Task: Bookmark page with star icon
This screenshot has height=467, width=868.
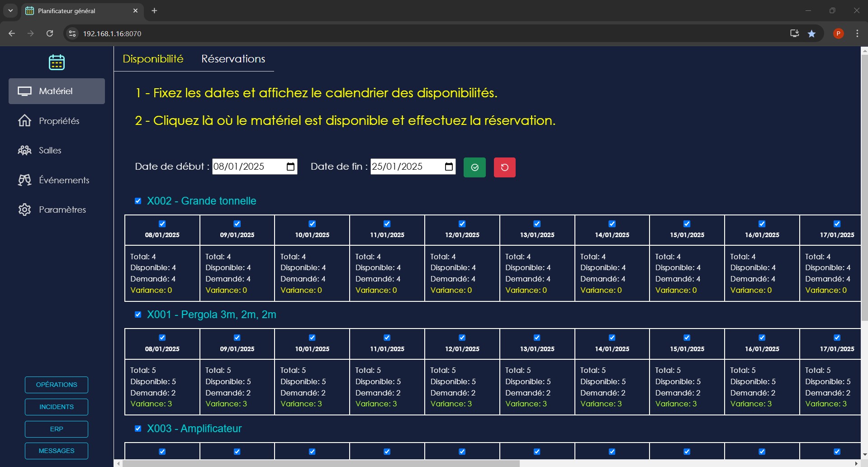Action: coord(811,33)
